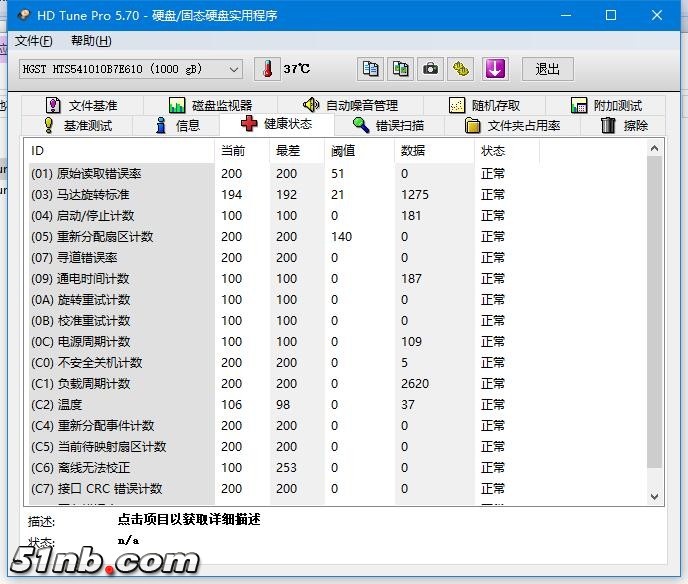Click the light bulb icon of the 基准测试 tab
This screenshot has width=688, height=584.
coord(49,125)
